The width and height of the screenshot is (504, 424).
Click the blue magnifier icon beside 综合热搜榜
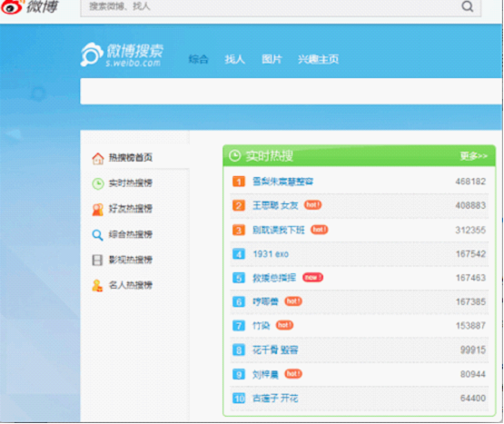(x=97, y=234)
